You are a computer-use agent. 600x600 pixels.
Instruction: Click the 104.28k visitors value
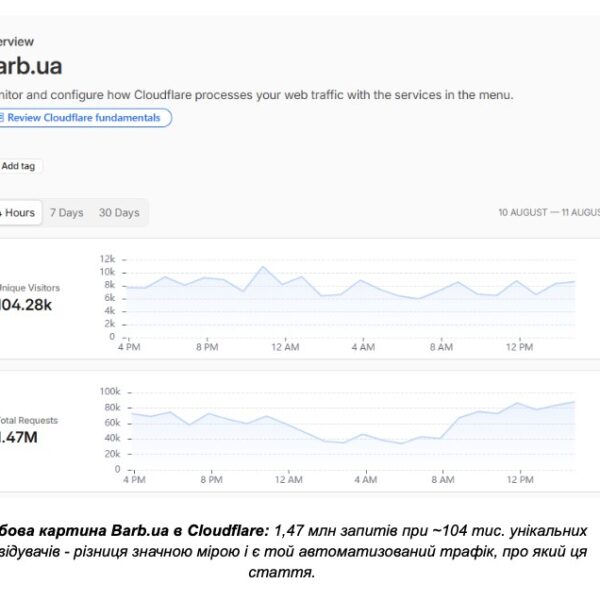26,305
